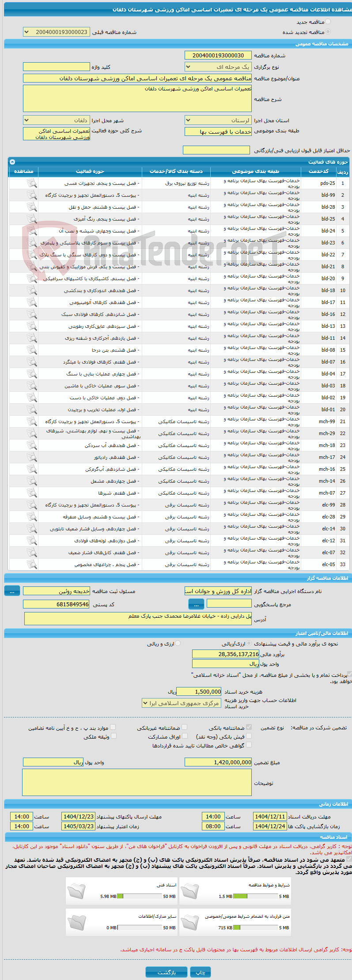Open view icon for row bld-20
This screenshot has height=980, width=352.
(32, 278)
